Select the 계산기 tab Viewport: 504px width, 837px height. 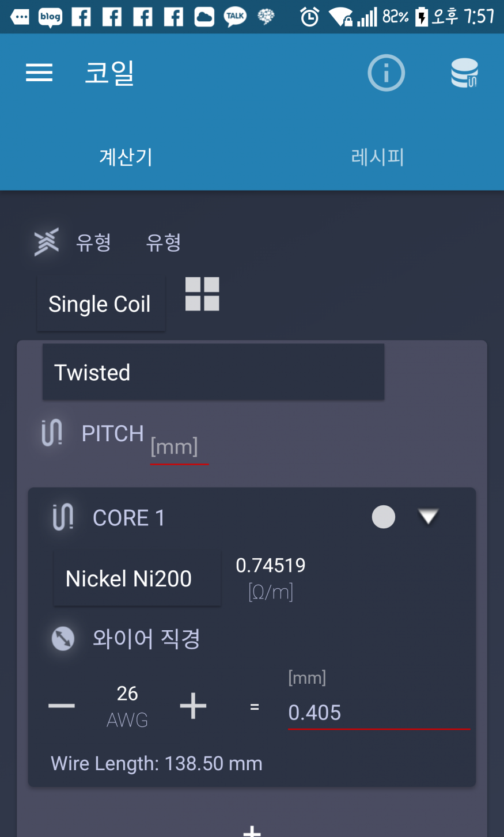coord(126,157)
